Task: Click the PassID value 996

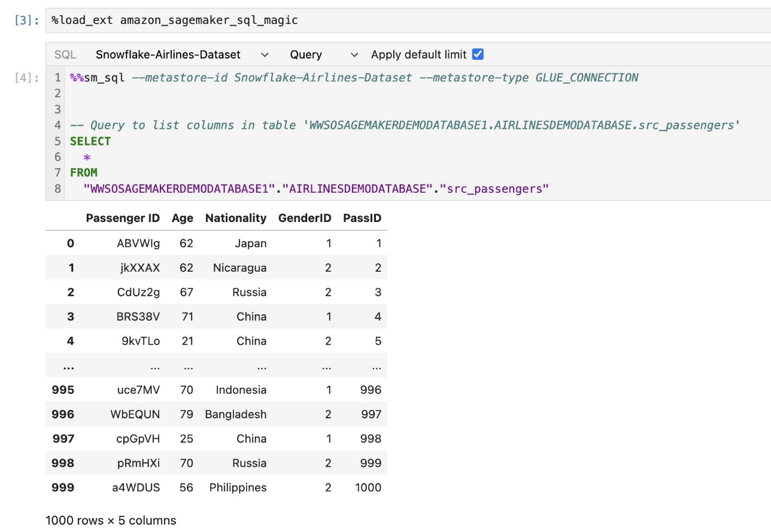Action: [371, 390]
